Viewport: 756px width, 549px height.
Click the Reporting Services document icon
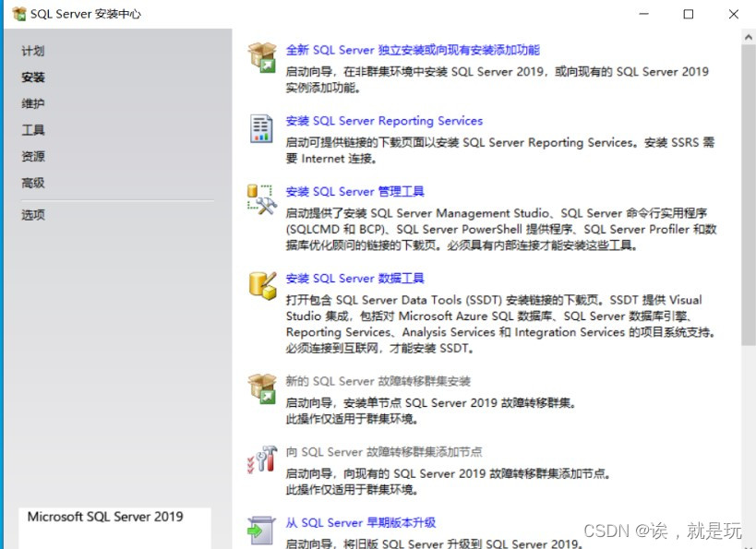click(261, 128)
